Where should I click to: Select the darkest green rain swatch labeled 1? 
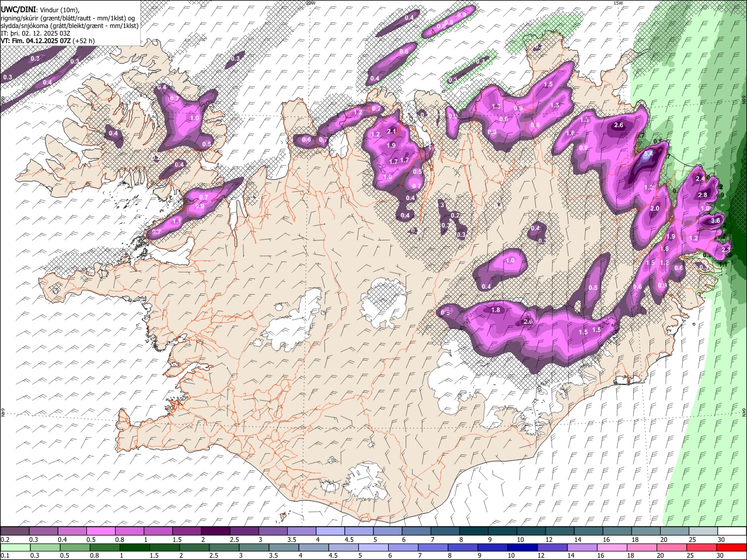point(134,548)
